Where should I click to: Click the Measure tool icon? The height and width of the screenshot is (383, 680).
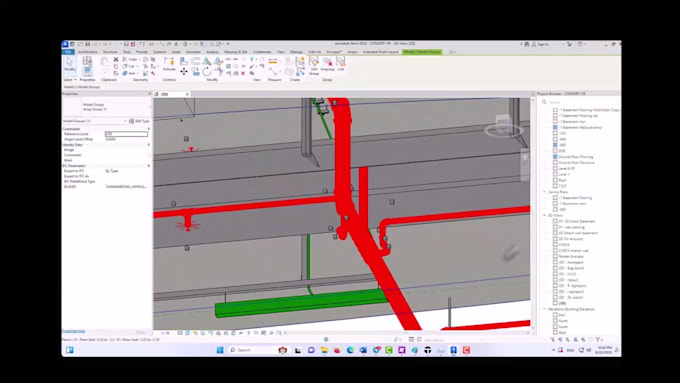click(x=272, y=61)
